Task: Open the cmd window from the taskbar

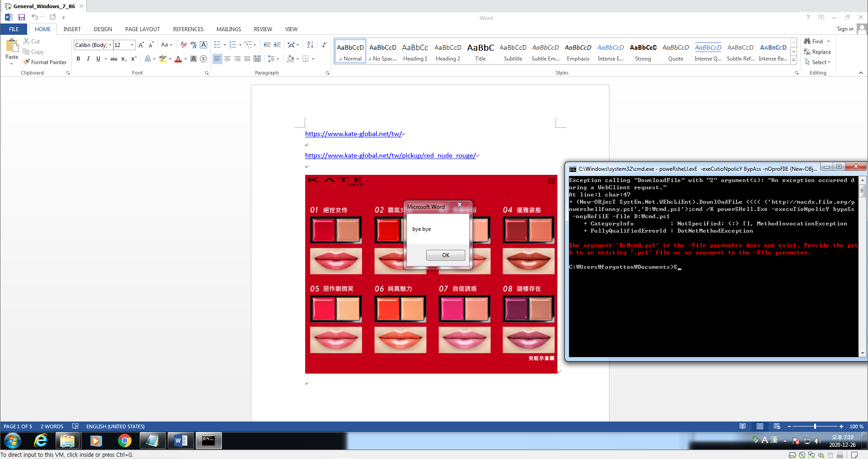Action: tap(208, 440)
